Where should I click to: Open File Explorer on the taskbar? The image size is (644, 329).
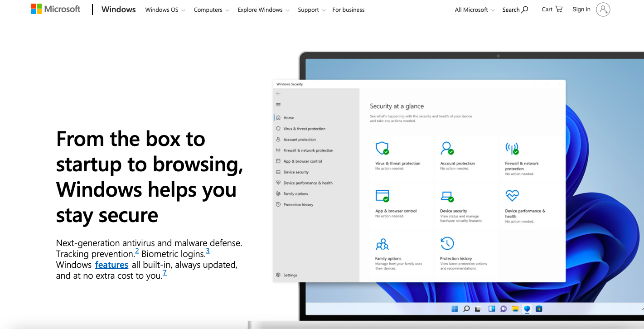[x=515, y=309]
